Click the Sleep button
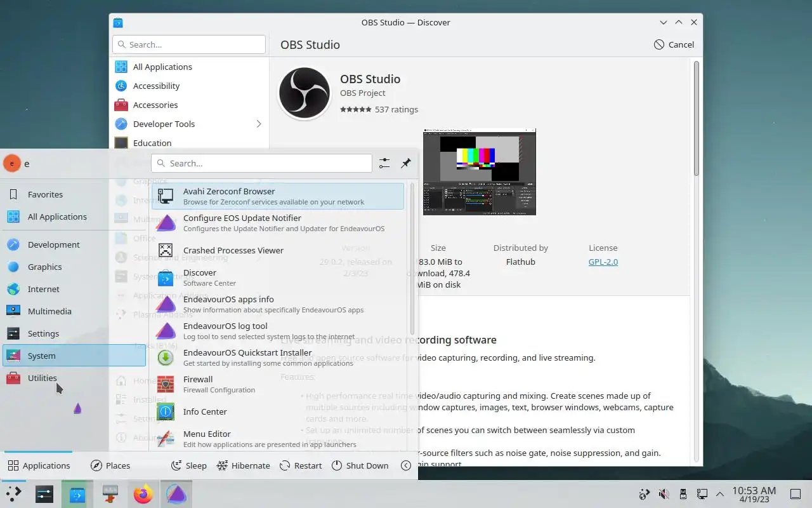812x508 pixels. pos(189,465)
